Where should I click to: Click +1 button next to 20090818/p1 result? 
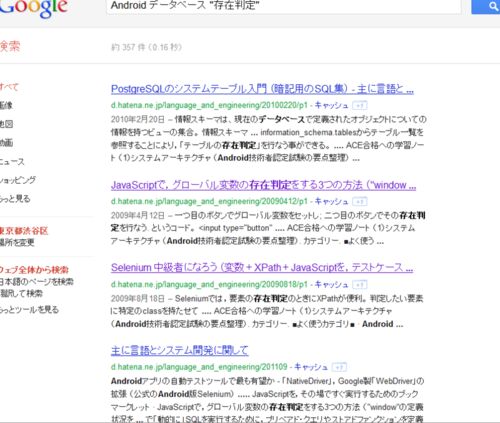360,285
